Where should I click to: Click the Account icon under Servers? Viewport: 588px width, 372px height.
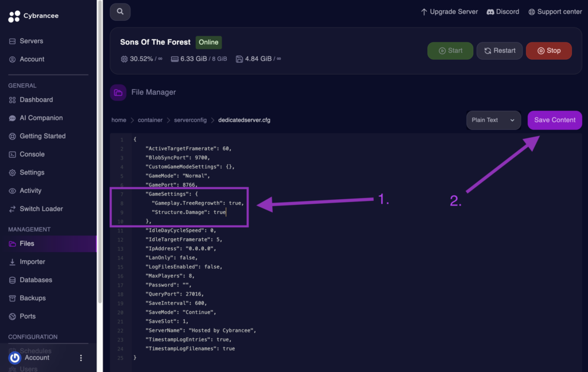(13, 59)
